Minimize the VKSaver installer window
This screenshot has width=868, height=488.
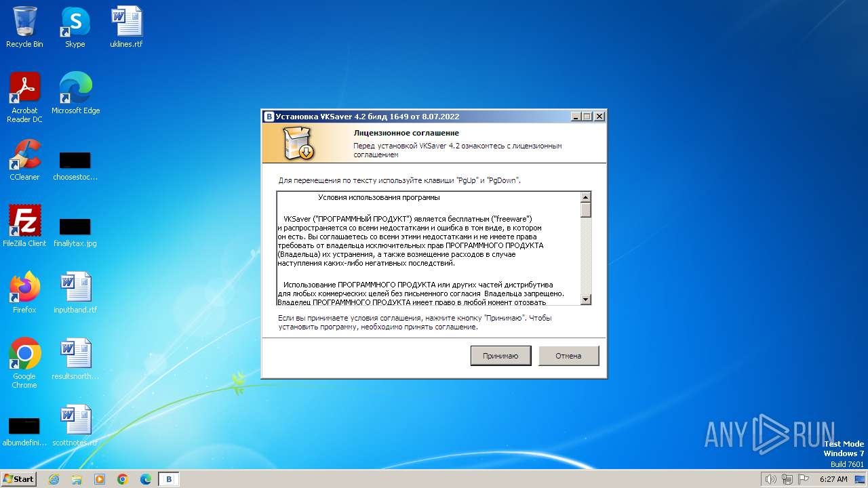[576, 117]
